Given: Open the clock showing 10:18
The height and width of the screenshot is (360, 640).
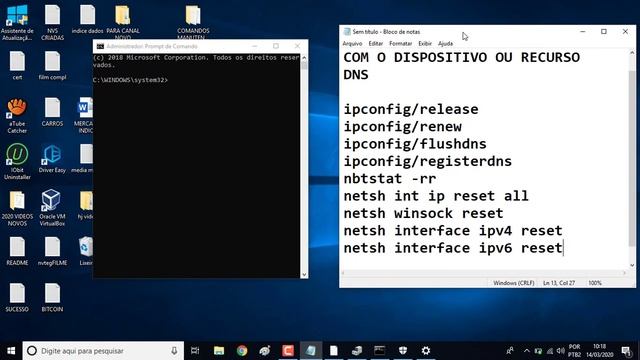Looking at the screenshot, I should 599,351.
